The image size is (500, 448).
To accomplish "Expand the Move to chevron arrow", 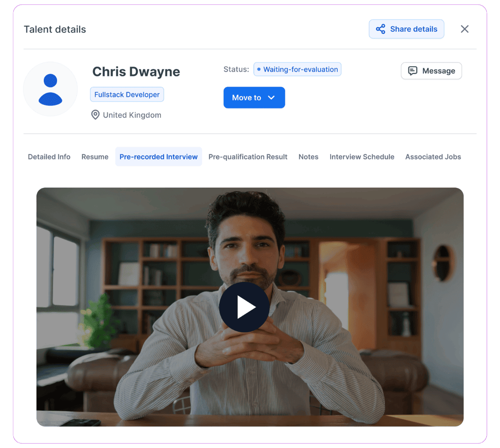I will point(271,98).
